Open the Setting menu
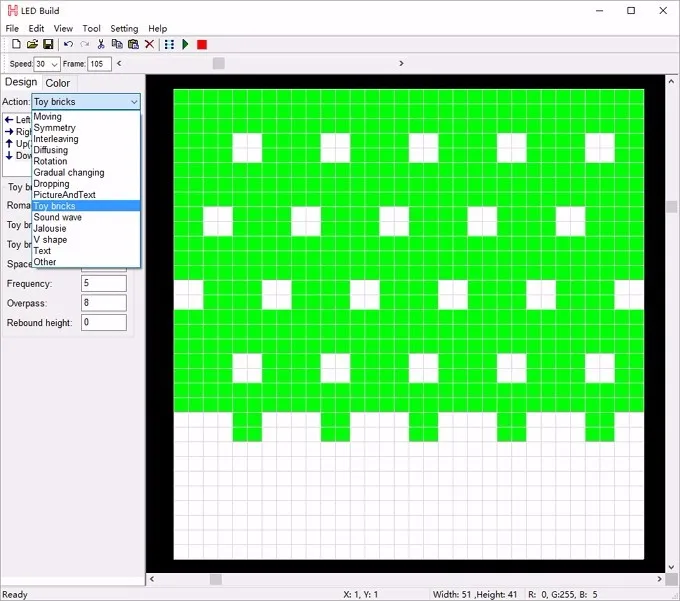 click(x=124, y=28)
